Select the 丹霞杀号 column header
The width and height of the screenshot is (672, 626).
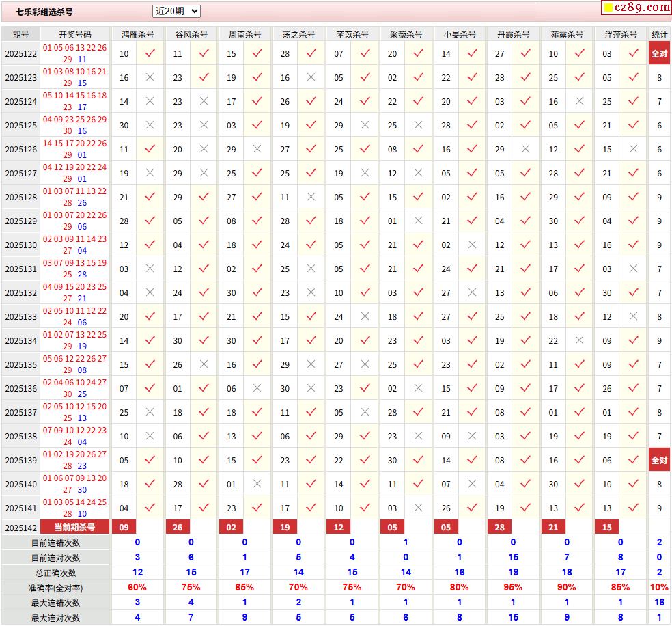coord(513,34)
